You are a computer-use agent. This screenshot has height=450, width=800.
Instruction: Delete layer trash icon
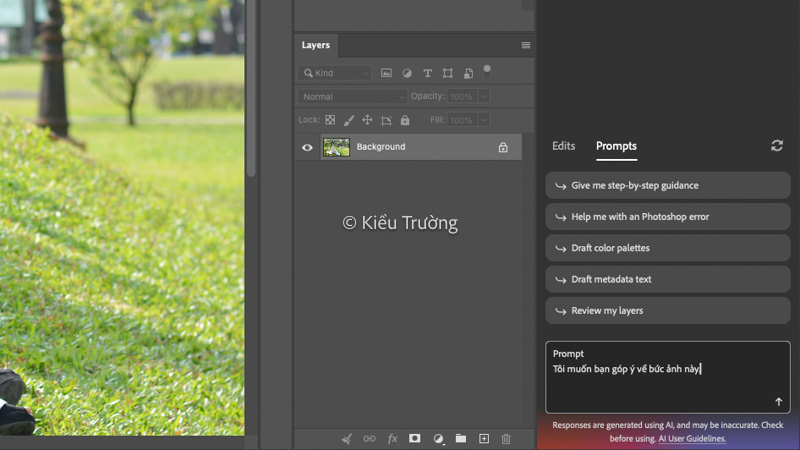(506, 439)
